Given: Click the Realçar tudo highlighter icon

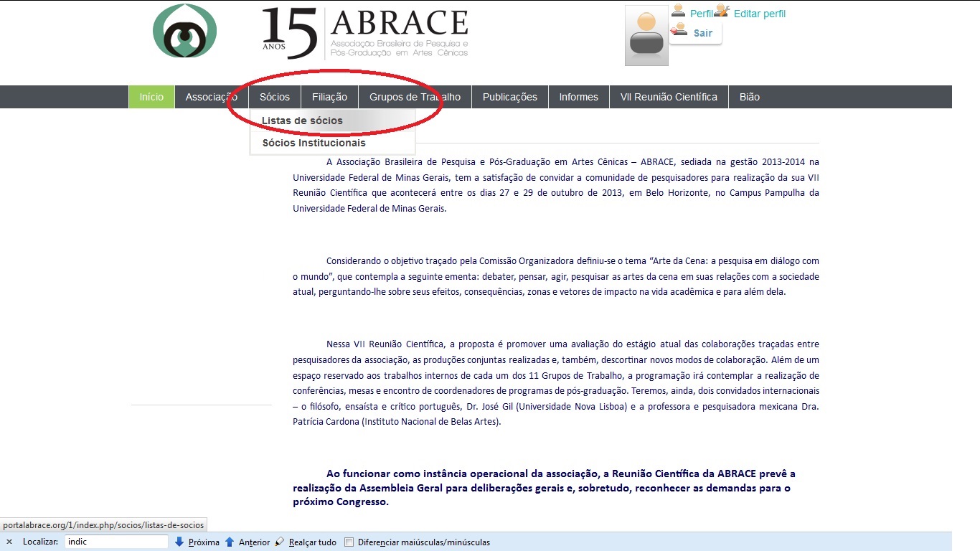Looking at the screenshot, I should pos(280,542).
